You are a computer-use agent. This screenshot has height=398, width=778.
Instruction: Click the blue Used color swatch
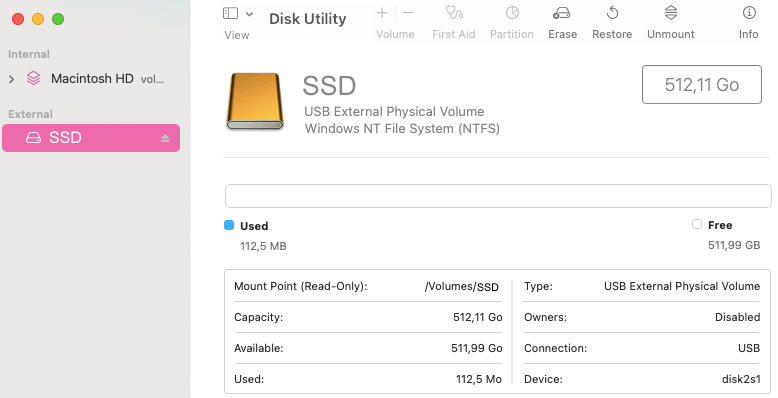(x=229, y=225)
